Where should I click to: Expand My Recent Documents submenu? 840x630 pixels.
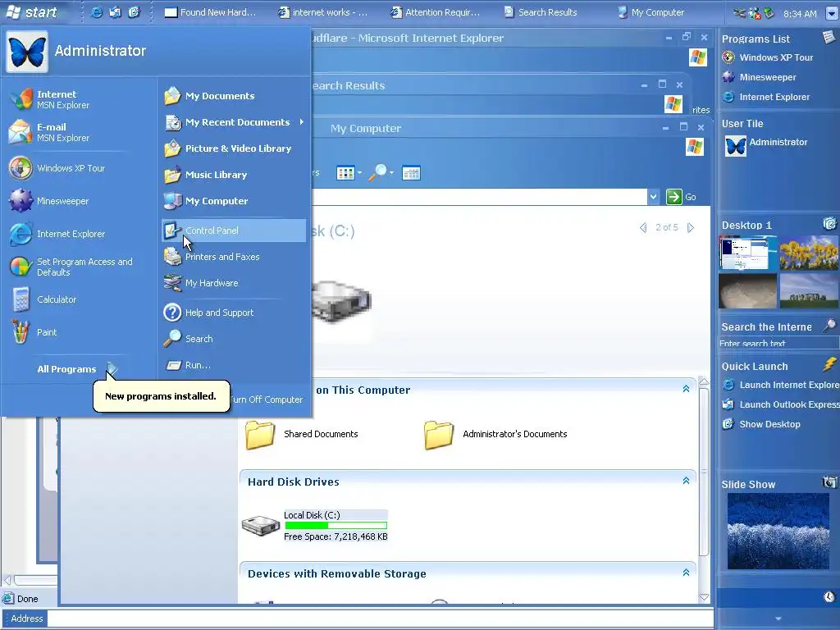tap(234, 122)
